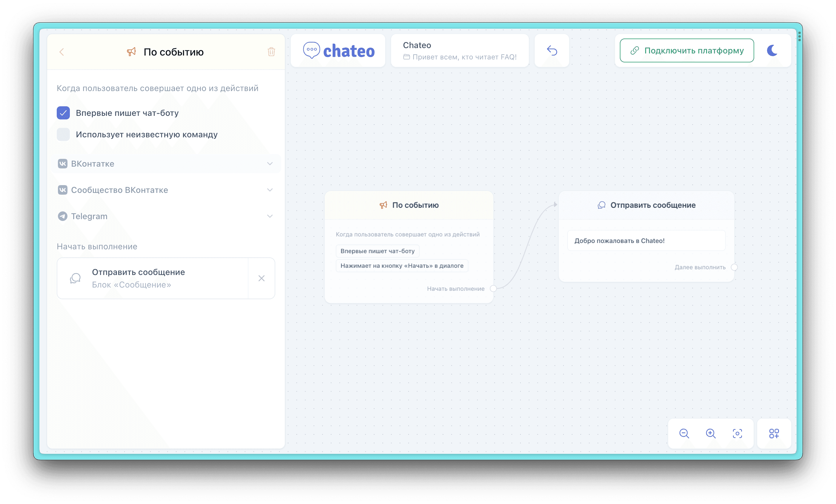This screenshot has width=836, height=504.
Task: Open the Chateo project title card
Action: (460, 50)
